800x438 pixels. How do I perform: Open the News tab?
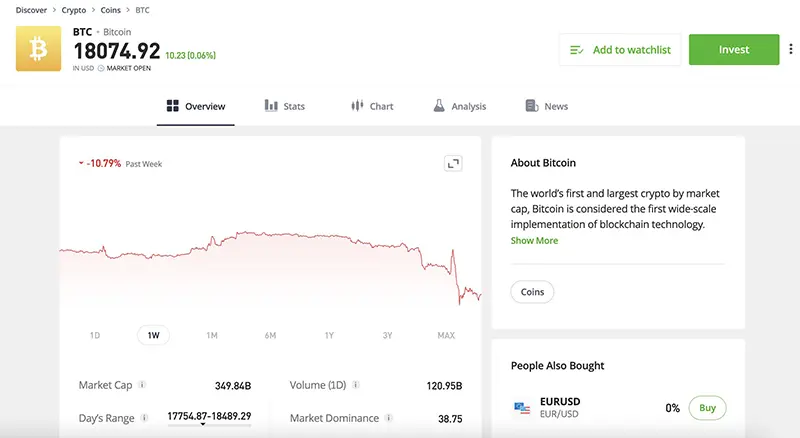point(546,106)
